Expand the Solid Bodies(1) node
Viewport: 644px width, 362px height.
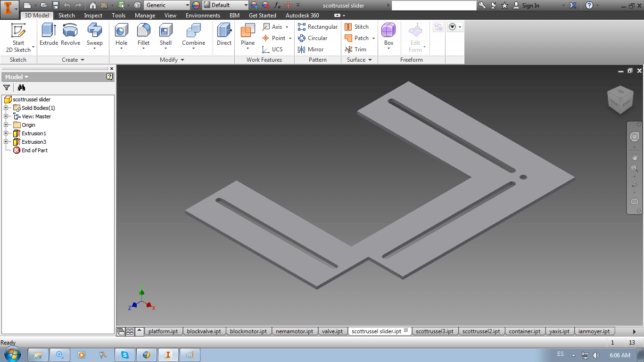(x=6, y=108)
